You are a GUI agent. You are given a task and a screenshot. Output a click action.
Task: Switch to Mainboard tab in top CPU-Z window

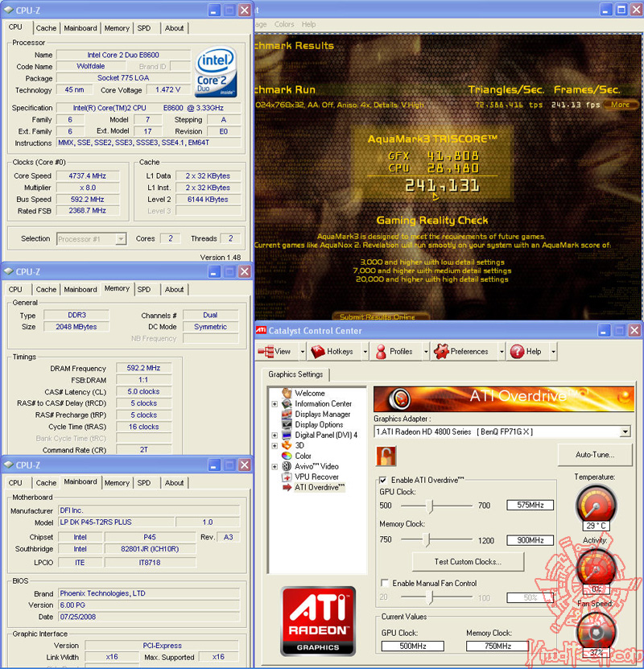pos(80,28)
